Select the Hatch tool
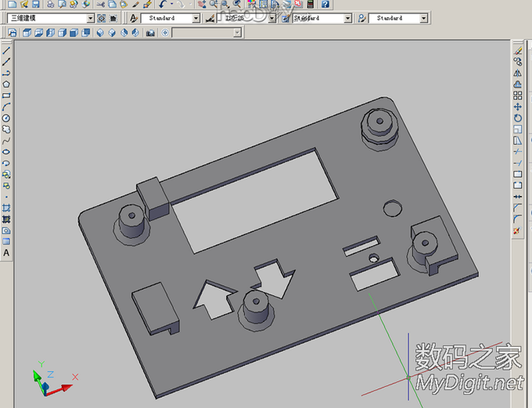This screenshot has width=532, height=408. 6,208
